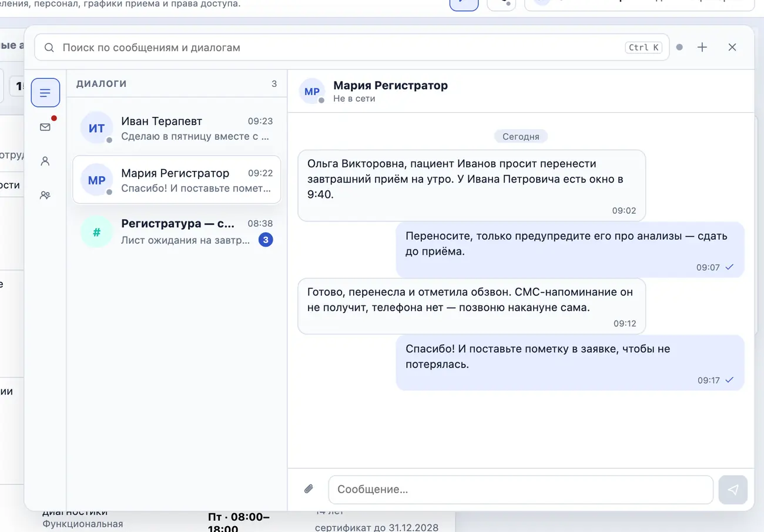Focus the "Сообщение…" input field
Viewport: 764px width, 532px height.
click(521, 490)
